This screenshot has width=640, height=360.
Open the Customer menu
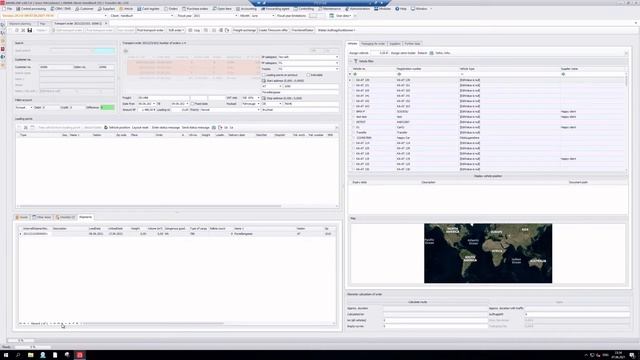click(84, 9)
